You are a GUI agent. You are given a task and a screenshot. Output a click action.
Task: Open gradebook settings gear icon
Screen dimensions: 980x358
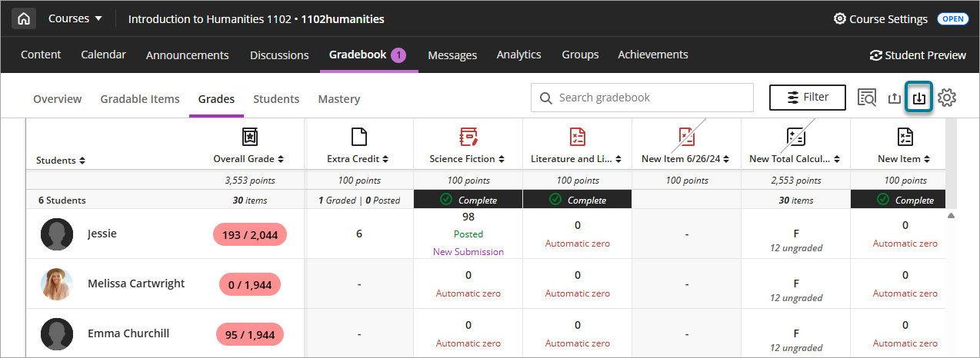point(947,98)
